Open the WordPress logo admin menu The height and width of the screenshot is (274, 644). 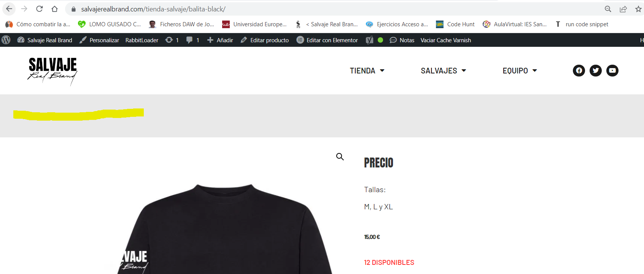[6, 40]
